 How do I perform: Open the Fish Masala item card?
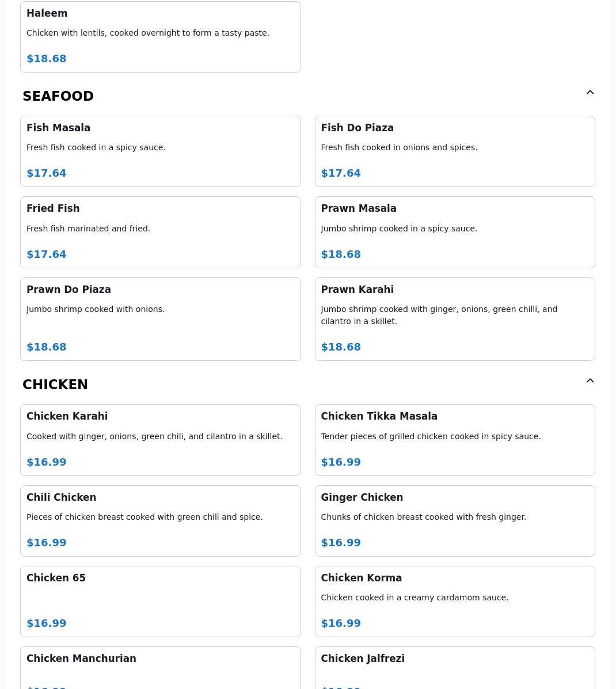[160, 151]
